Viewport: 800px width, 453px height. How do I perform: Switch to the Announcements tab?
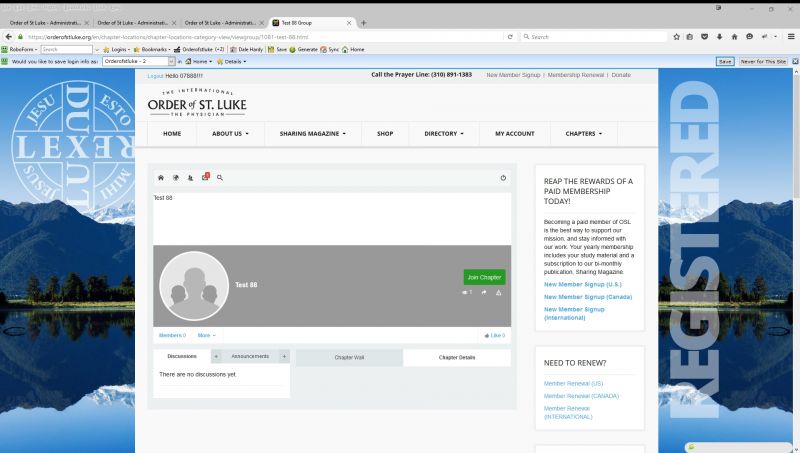coord(250,356)
